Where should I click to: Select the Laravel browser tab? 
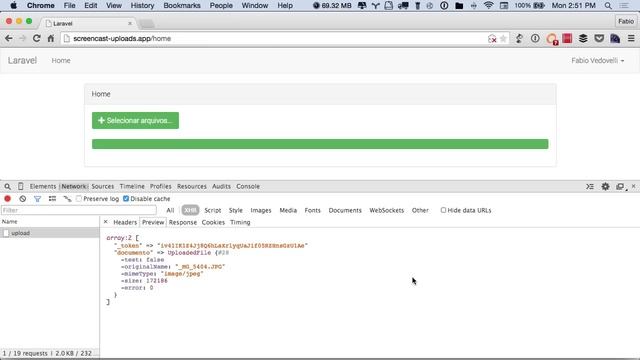point(89,24)
